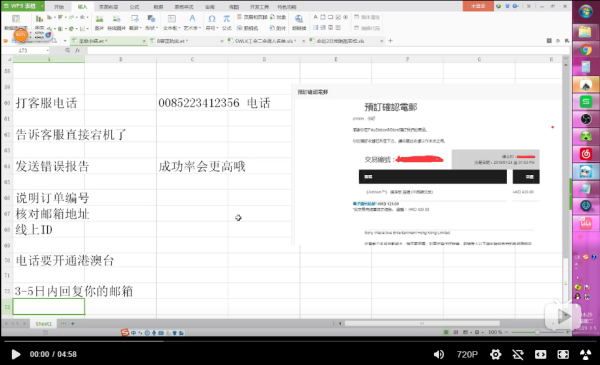This screenshot has width=600, height=365.
Task: Select the embedded 預訂確認電郵 screenshot image
Action: [426, 166]
